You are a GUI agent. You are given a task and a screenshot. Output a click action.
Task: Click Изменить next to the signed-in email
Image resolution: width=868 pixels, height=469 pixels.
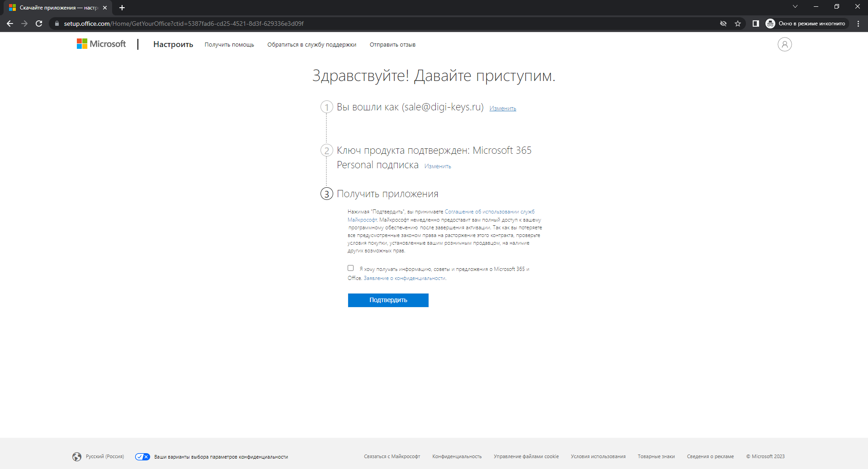503,109
